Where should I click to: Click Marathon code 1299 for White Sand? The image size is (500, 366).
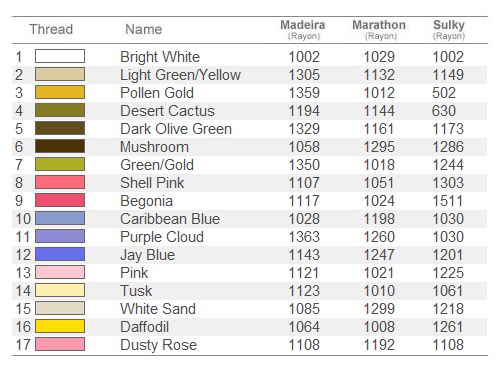pyautogui.click(x=379, y=309)
